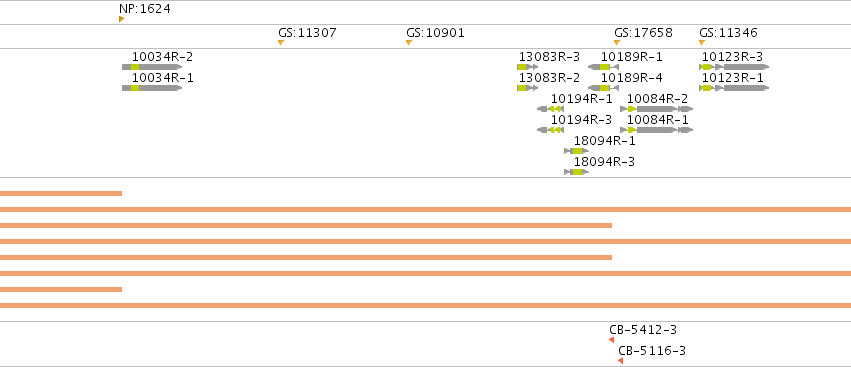Image resolution: width=851 pixels, height=367 pixels.
Task: Click the 10189R-1 transcript glyph
Action: pos(604,67)
